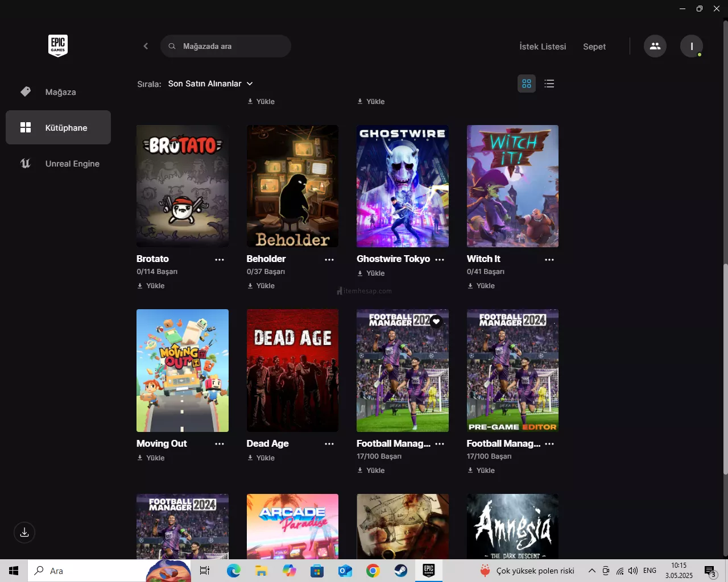Open İstek Listesi link
The image size is (728, 582).
click(543, 47)
